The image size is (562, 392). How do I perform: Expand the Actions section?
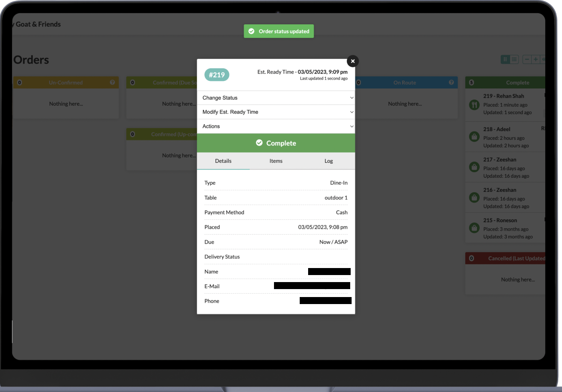(276, 126)
